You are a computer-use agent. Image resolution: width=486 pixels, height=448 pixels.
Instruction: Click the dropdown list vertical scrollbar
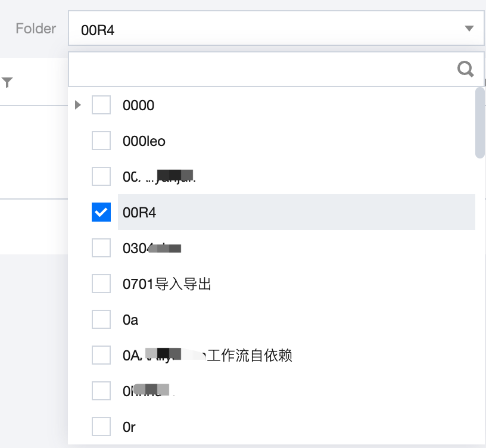coord(480,123)
